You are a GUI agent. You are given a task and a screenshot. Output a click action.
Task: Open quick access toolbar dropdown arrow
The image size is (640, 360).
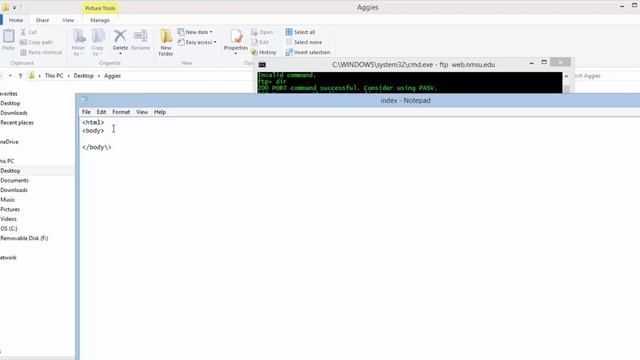pyautogui.click(x=14, y=7)
